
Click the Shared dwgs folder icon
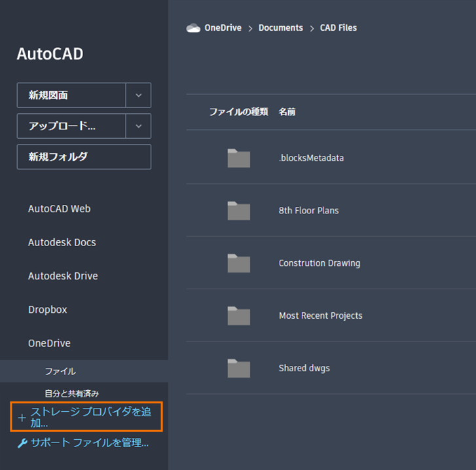[238, 368]
